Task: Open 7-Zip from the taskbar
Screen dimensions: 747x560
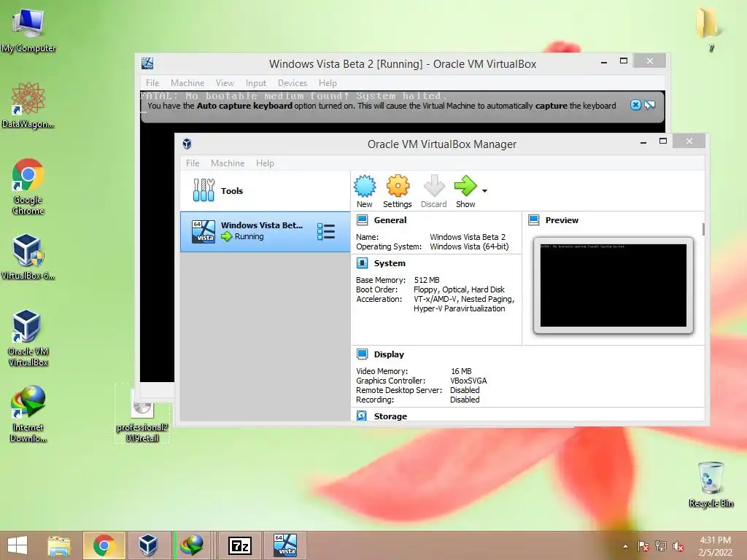Action: tap(239, 545)
